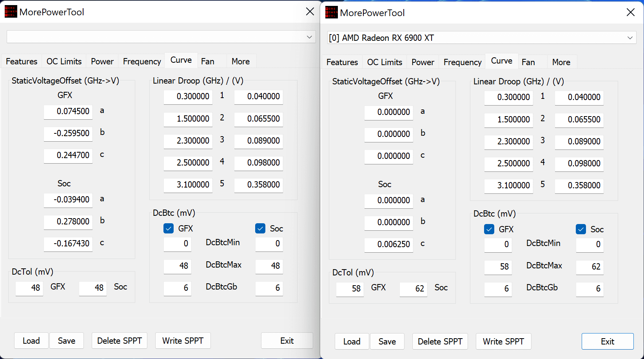Click Soc DcBtcMin field 0 in left window
This screenshot has width=644, height=359.
click(x=269, y=244)
